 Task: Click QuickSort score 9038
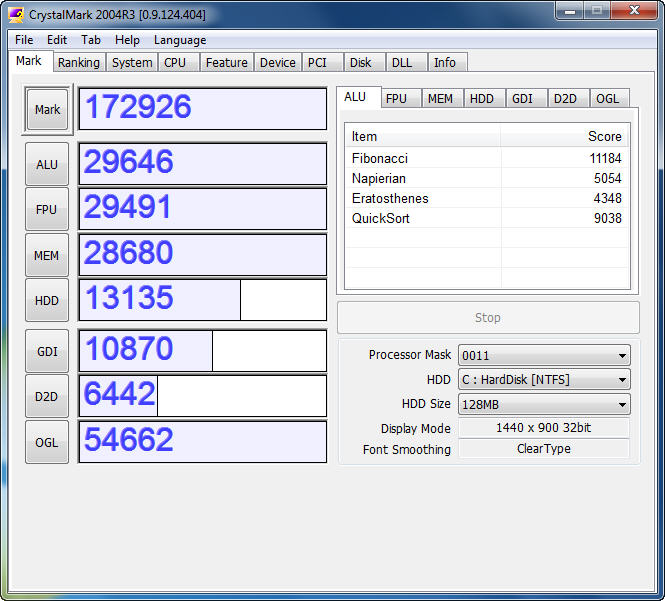pyautogui.click(x=607, y=218)
